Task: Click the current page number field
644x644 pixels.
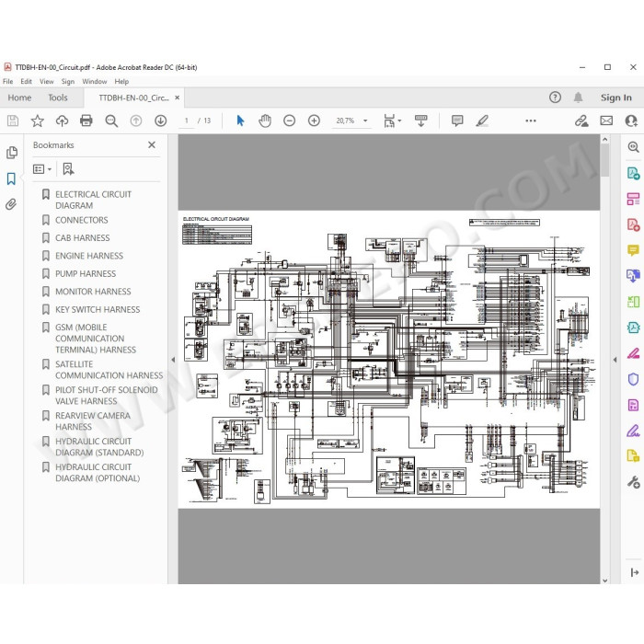Action: (187, 121)
